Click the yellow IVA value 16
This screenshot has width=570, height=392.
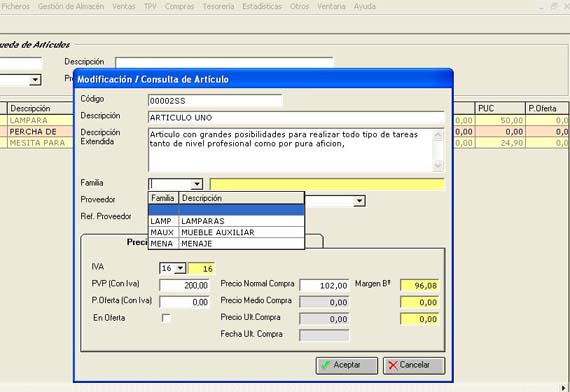point(201,268)
